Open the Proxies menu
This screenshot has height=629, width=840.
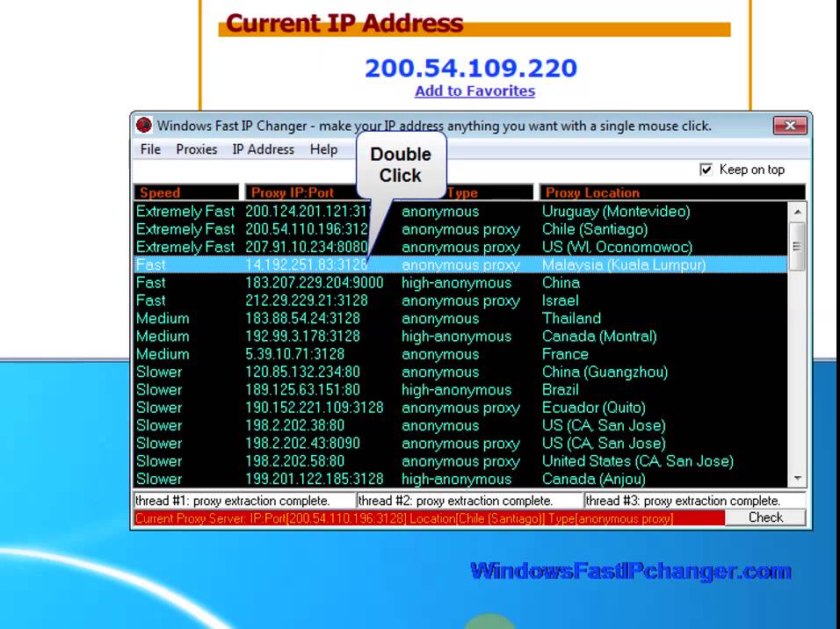tap(197, 149)
